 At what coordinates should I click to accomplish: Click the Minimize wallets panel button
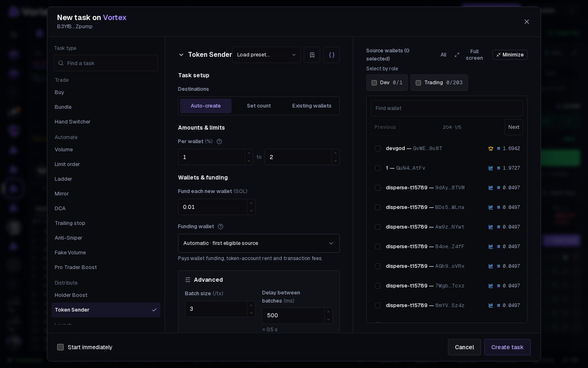pyautogui.click(x=510, y=55)
